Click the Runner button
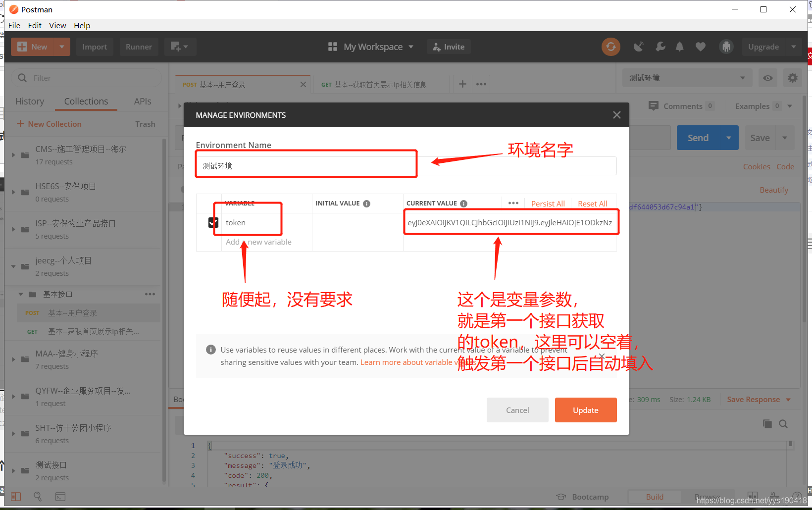Screen dimensions: 812x510 [139, 47]
